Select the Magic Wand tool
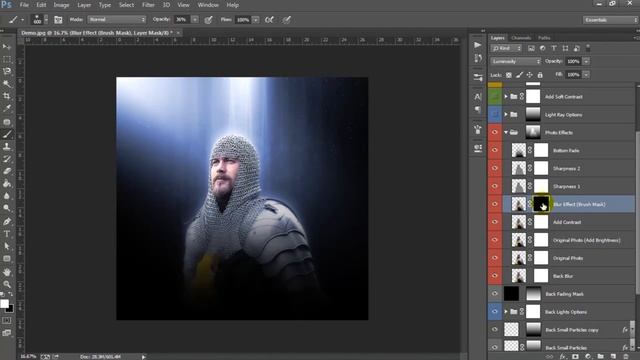 pos(7,84)
